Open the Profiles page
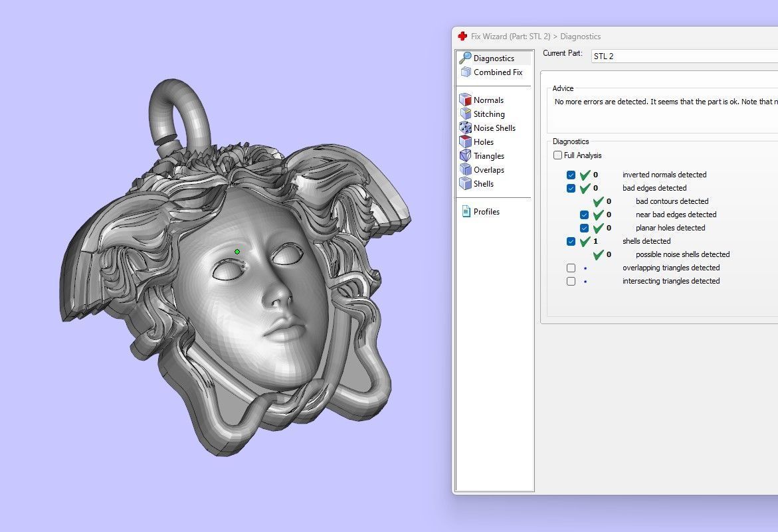The width and height of the screenshot is (778, 532). 486,211
